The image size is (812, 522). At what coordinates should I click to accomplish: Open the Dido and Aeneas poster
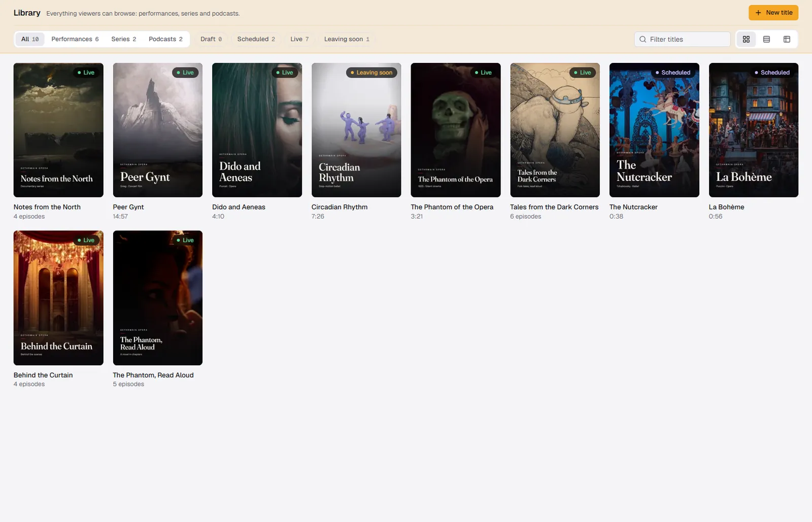(257, 130)
